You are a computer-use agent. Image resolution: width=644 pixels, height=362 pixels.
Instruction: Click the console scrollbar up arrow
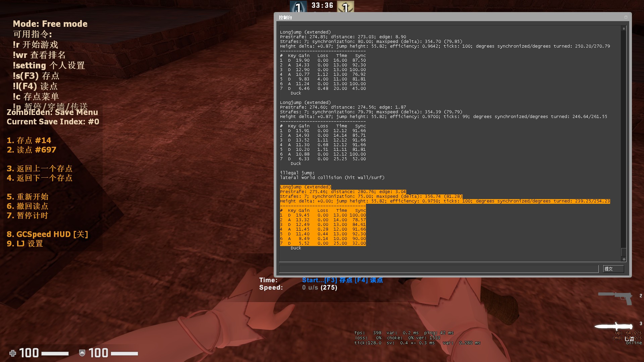[x=624, y=29]
